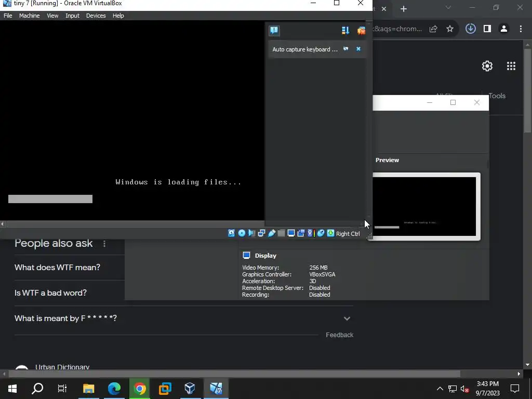Show hidden system tray icons
This screenshot has height=399, width=532.
pyautogui.click(x=440, y=389)
